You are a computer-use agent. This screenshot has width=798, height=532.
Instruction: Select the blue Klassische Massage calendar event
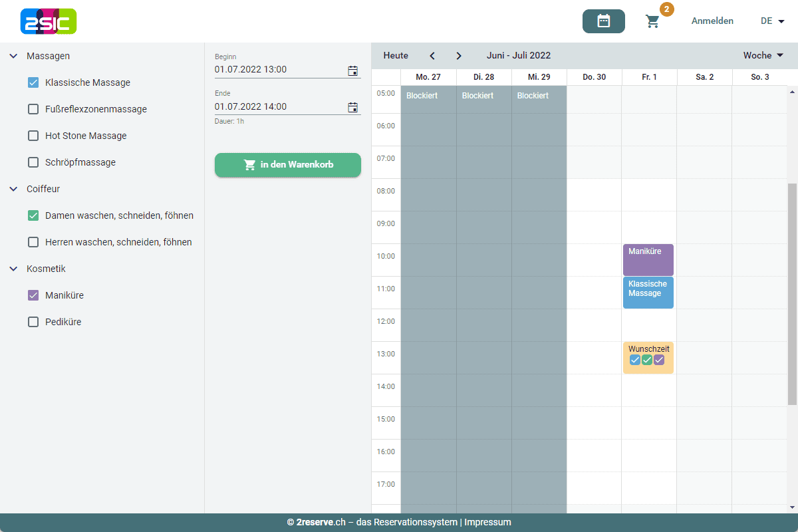648,293
